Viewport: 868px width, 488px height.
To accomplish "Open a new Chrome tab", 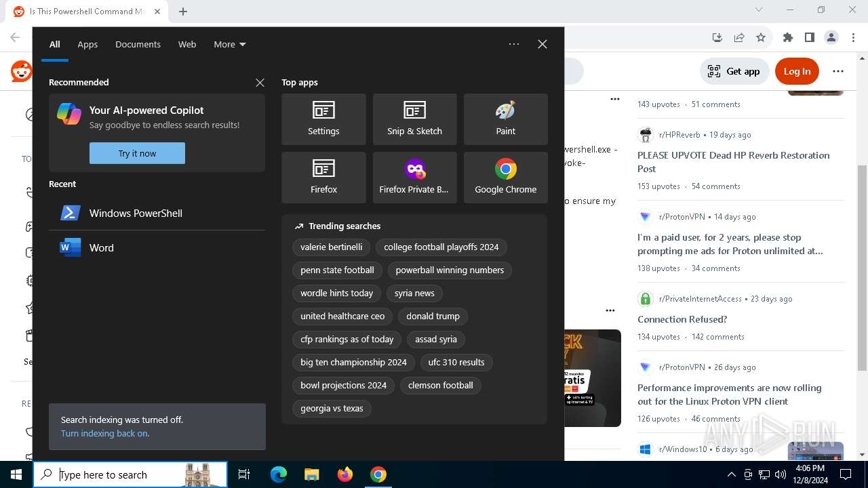I will [x=183, y=12].
